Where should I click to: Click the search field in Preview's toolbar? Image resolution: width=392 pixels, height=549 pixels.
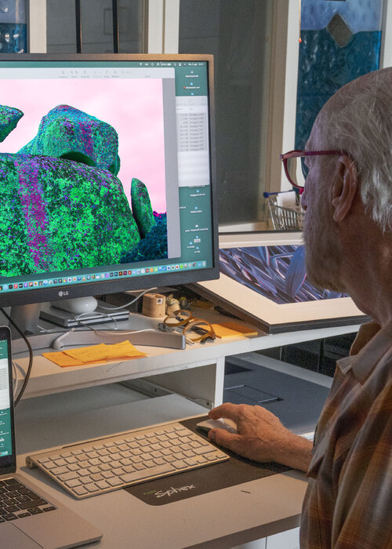[x=128, y=72]
